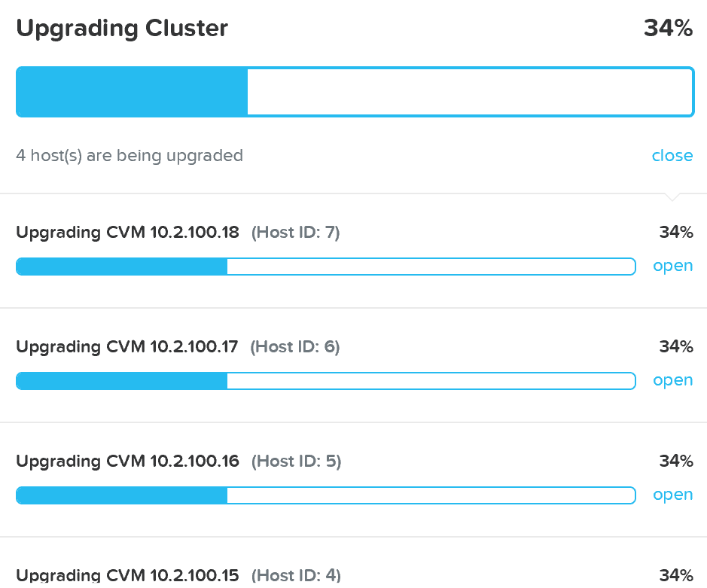
Task: Select the '4 host(s) are being upgraded' text
Action: [x=130, y=156]
